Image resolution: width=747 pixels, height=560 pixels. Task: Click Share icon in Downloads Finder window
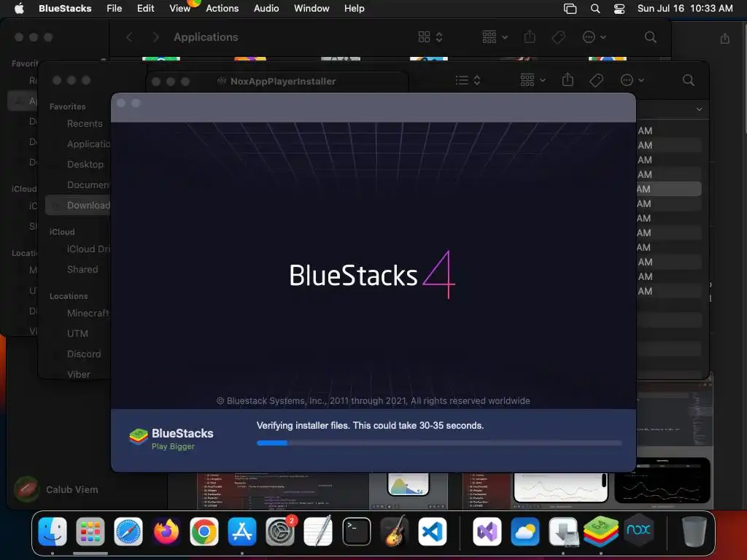click(568, 79)
